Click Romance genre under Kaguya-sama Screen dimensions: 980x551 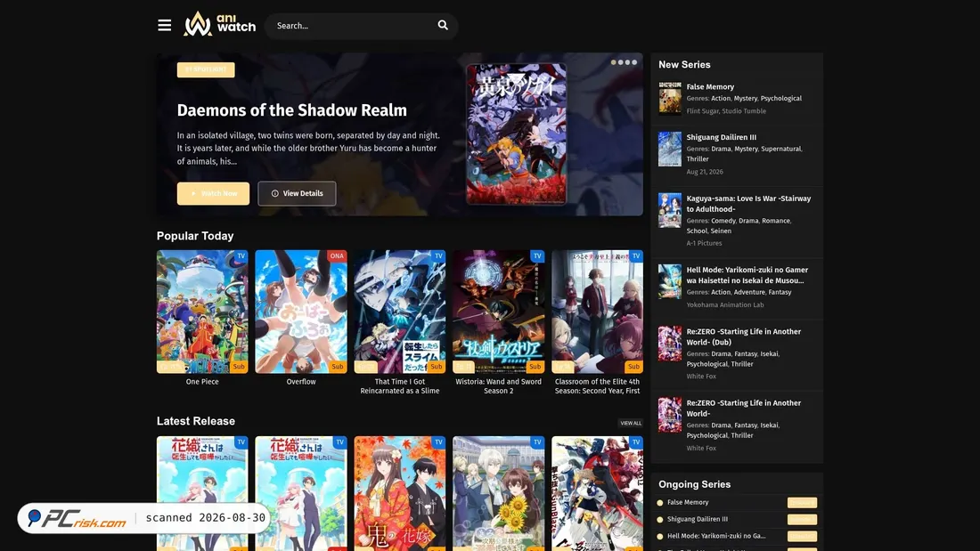point(776,221)
